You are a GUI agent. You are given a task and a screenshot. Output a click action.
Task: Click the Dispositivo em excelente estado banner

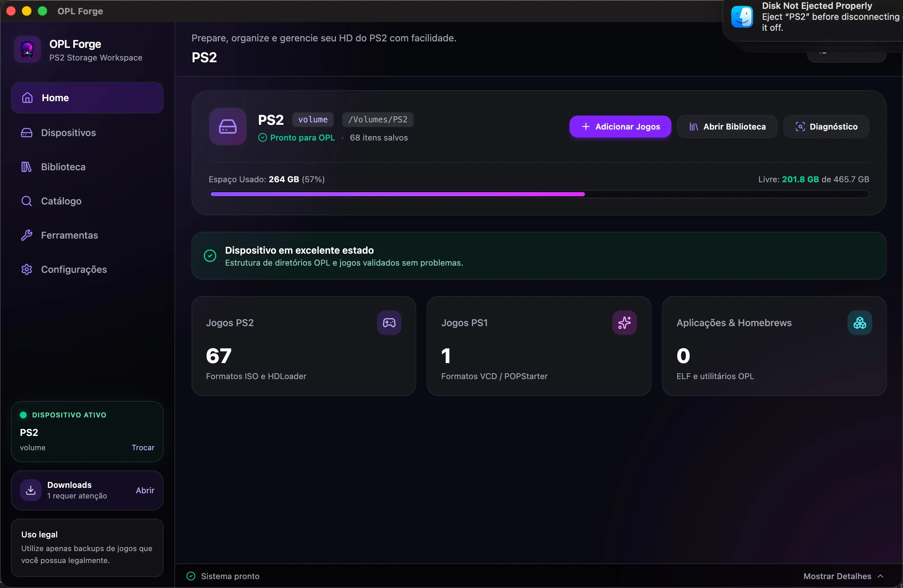tap(539, 256)
